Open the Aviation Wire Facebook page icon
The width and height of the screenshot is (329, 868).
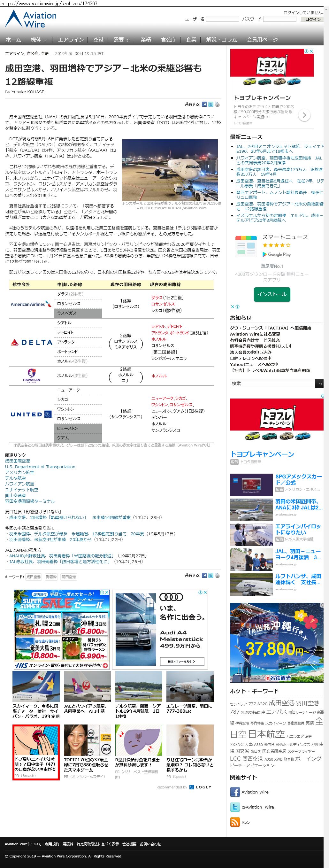(235, 792)
